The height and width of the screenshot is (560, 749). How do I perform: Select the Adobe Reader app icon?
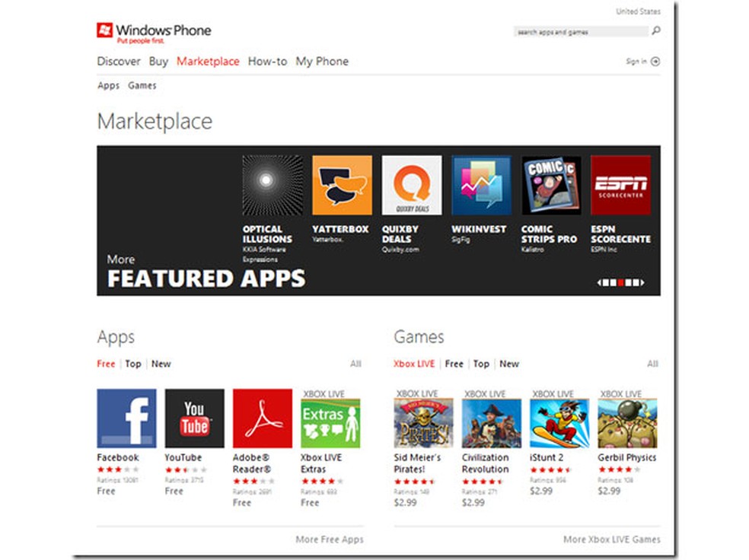(x=261, y=418)
